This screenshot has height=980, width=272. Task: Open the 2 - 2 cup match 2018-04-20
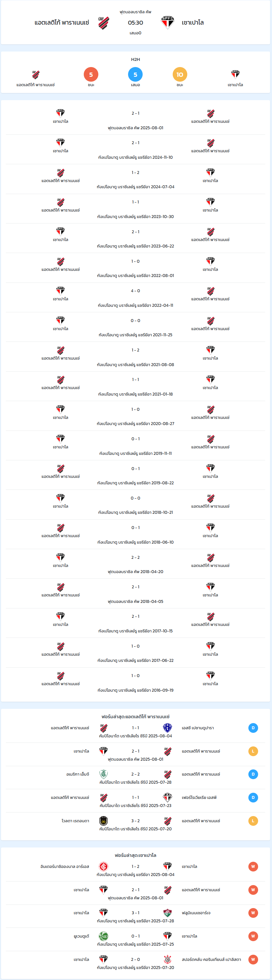click(136, 557)
